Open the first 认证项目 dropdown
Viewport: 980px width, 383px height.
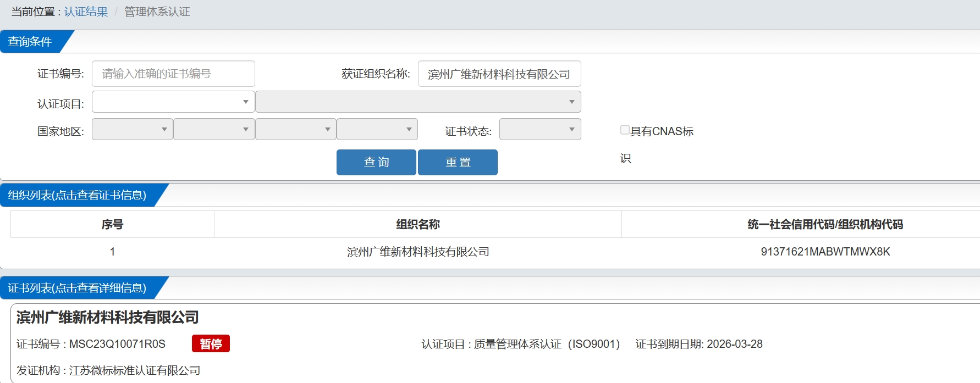(x=173, y=102)
